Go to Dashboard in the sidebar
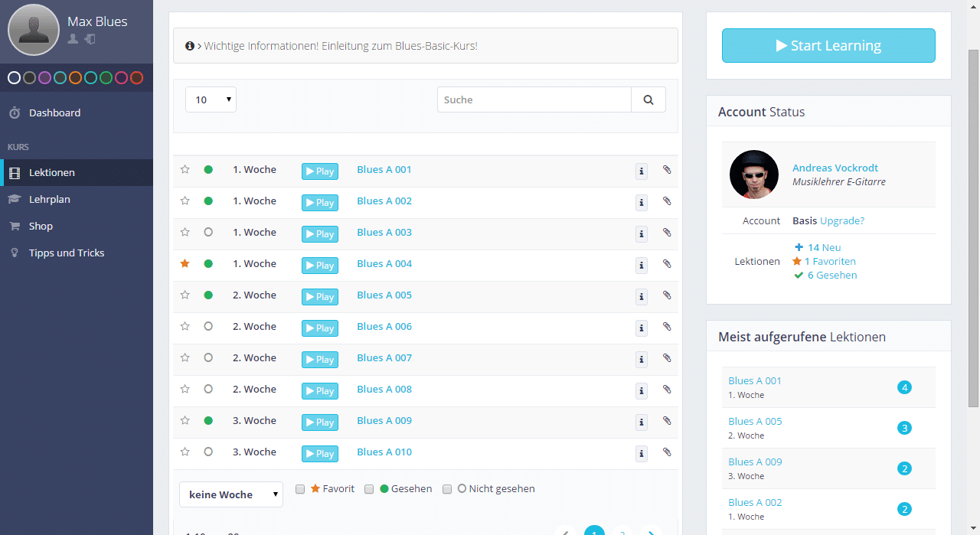 (77, 113)
